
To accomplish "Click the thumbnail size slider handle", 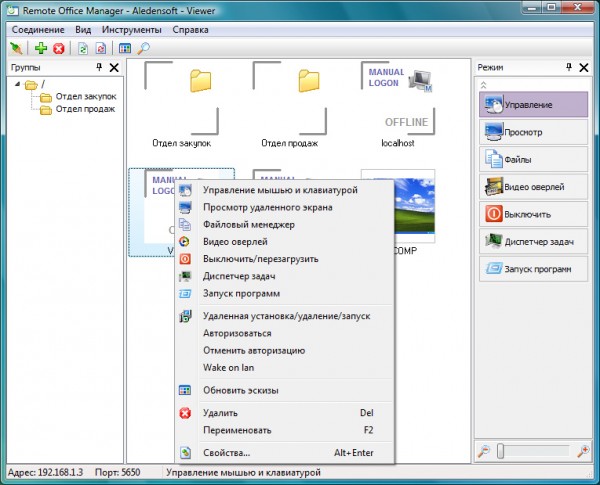I will tap(502, 451).
